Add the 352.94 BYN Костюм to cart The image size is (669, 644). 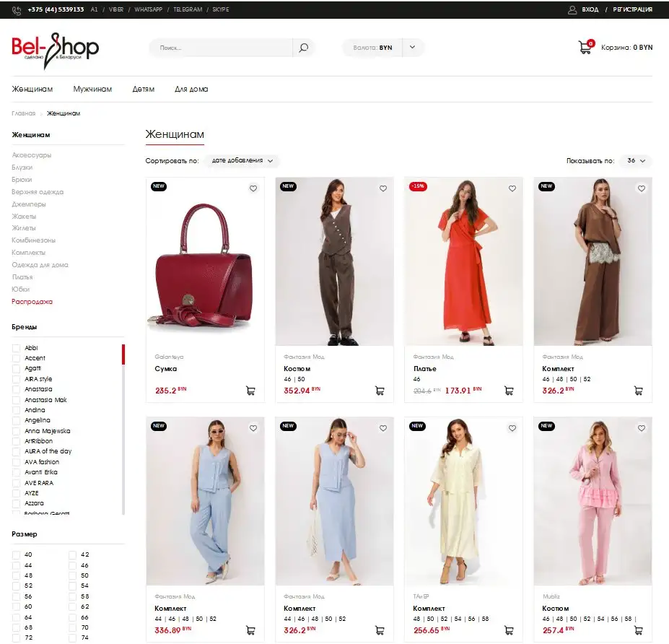[x=380, y=391]
